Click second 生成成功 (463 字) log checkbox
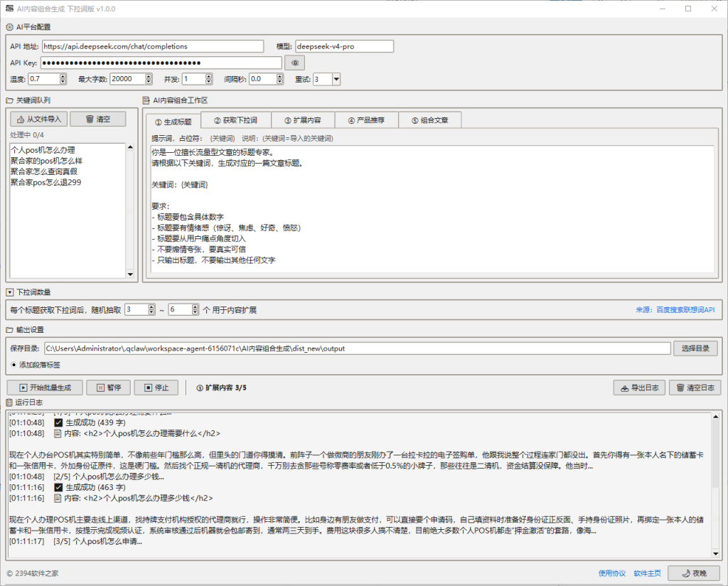This screenshot has width=728, height=586. click(x=58, y=487)
